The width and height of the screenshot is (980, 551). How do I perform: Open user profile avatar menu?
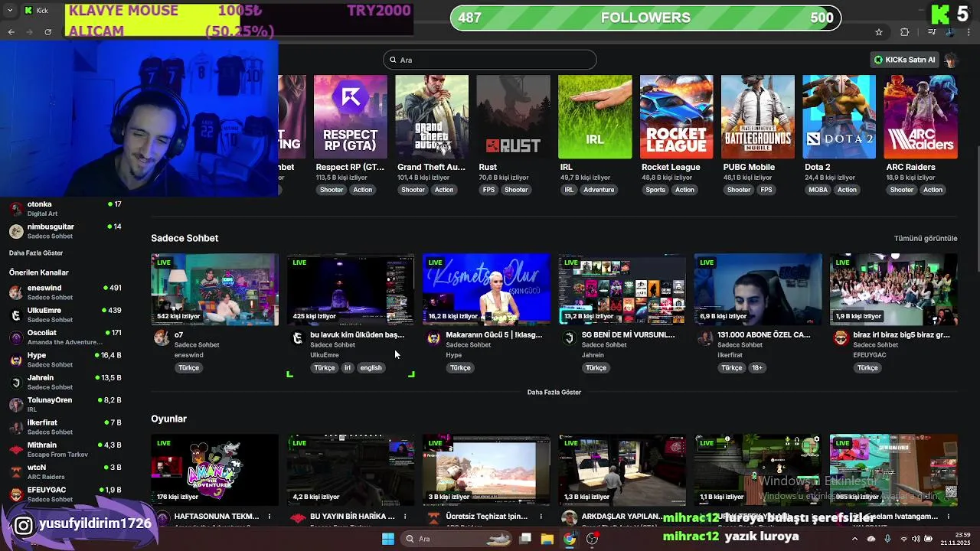pyautogui.click(x=951, y=60)
